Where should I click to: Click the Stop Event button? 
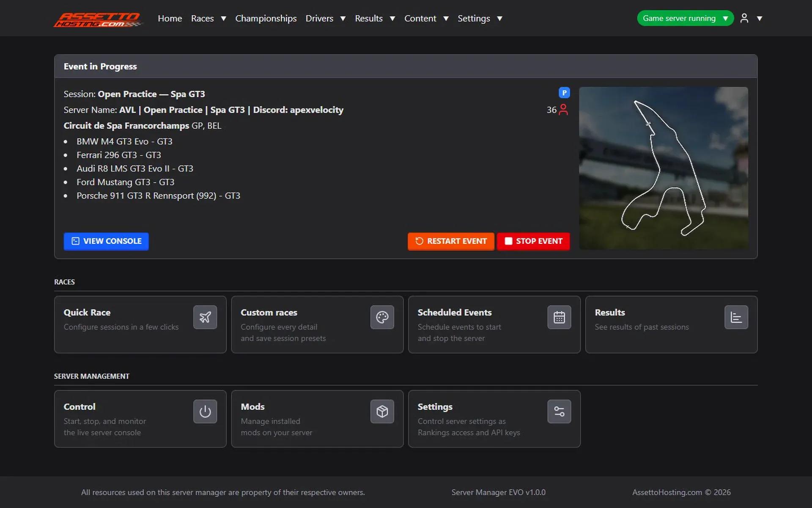[533, 241]
